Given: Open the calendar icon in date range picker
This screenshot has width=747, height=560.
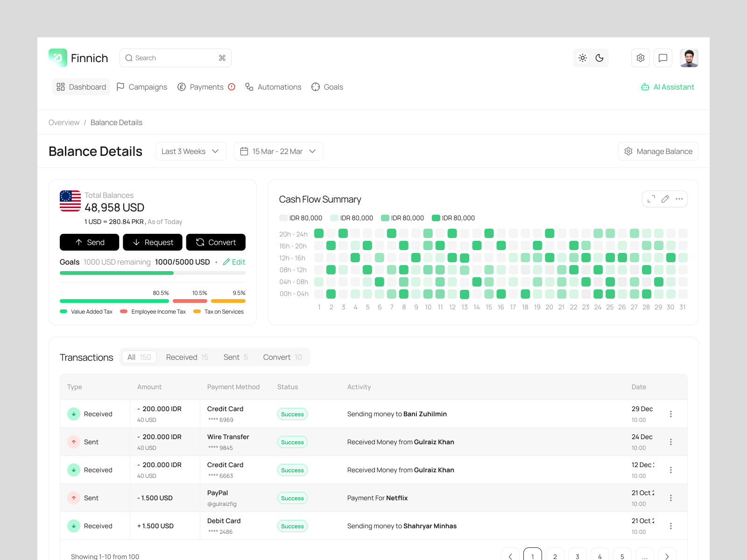Looking at the screenshot, I should (x=244, y=151).
